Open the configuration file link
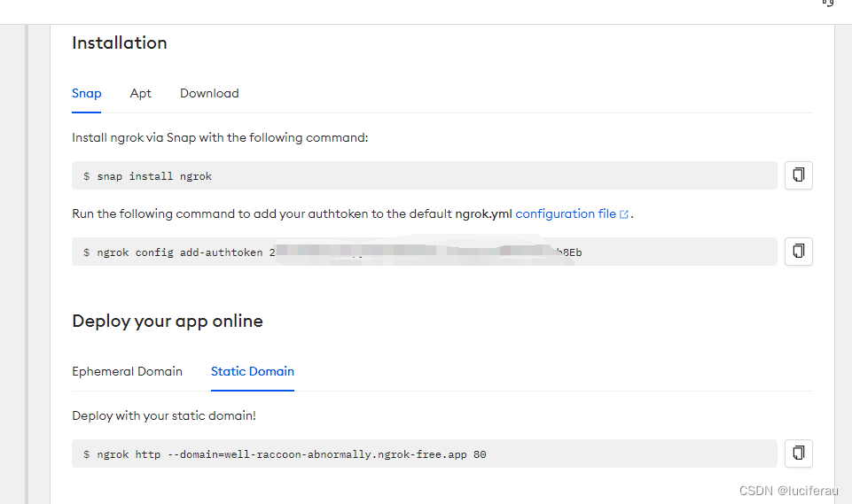Screen dimensions: 852x504 point(566,214)
